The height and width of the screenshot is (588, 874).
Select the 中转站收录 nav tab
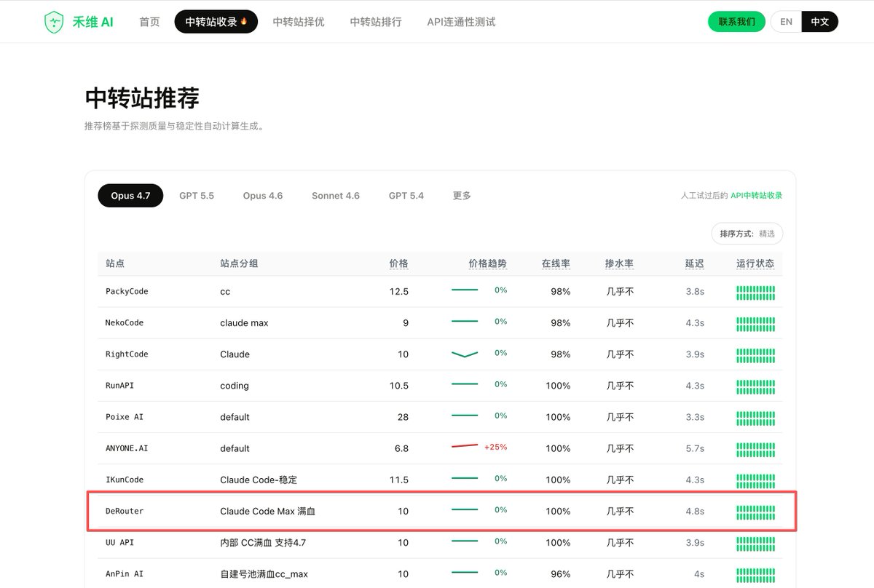coord(216,22)
